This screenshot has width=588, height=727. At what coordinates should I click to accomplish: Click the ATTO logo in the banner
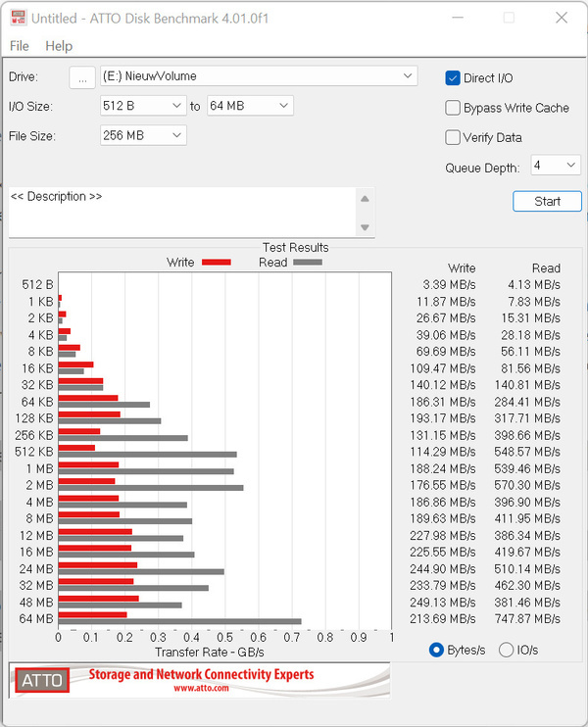point(42,680)
